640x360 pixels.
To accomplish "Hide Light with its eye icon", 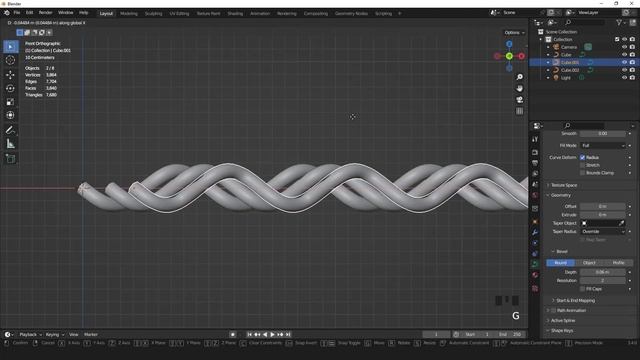I will tap(624, 78).
